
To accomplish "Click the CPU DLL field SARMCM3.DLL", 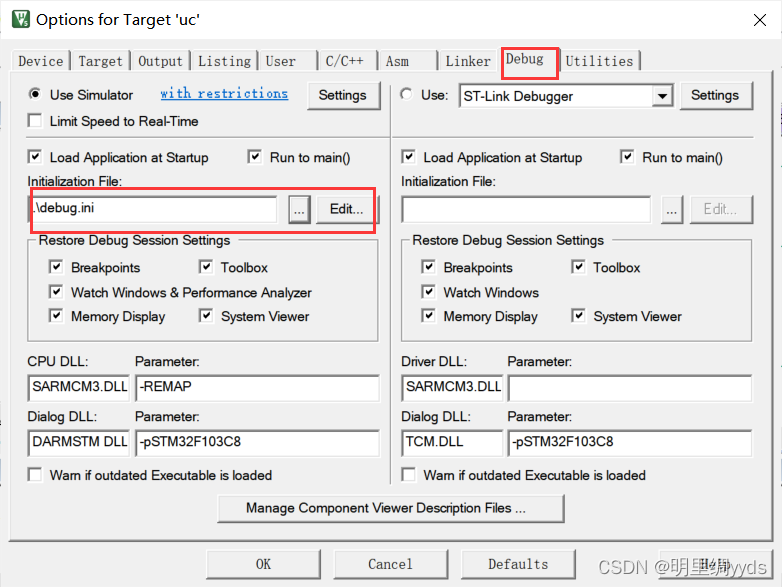I will click(x=79, y=388).
